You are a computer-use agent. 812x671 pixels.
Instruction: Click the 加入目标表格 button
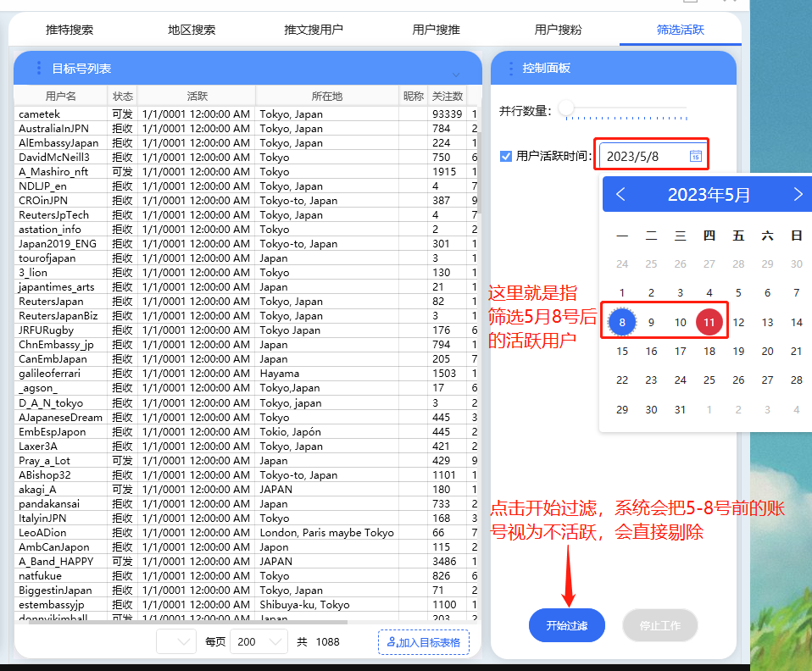(x=423, y=642)
